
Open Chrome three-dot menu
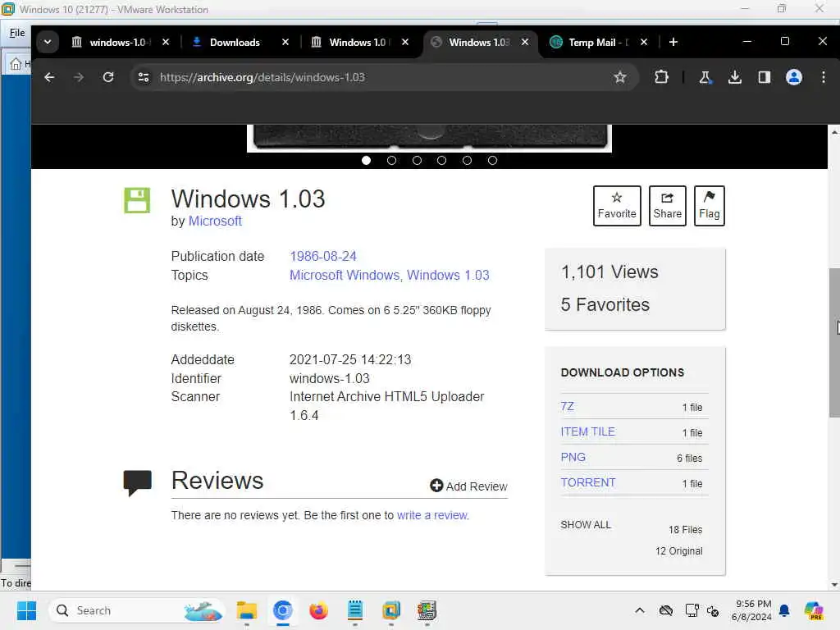tap(824, 78)
